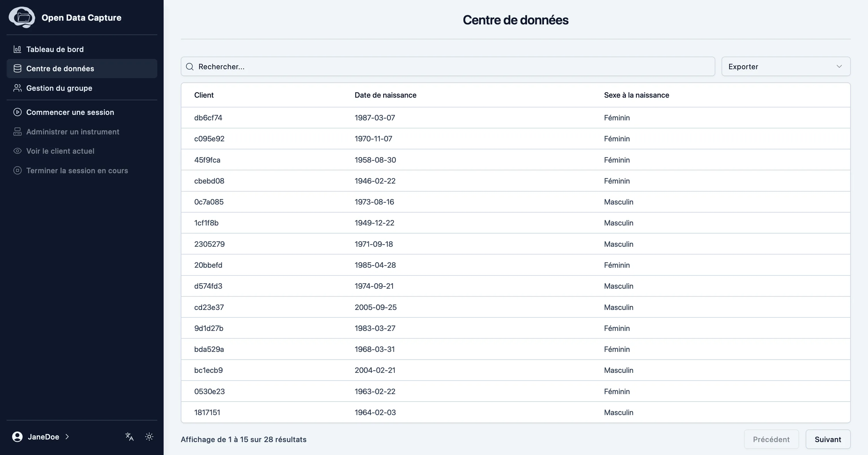
Task: Click the Suivant pagination button
Action: [x=828, y=439]
